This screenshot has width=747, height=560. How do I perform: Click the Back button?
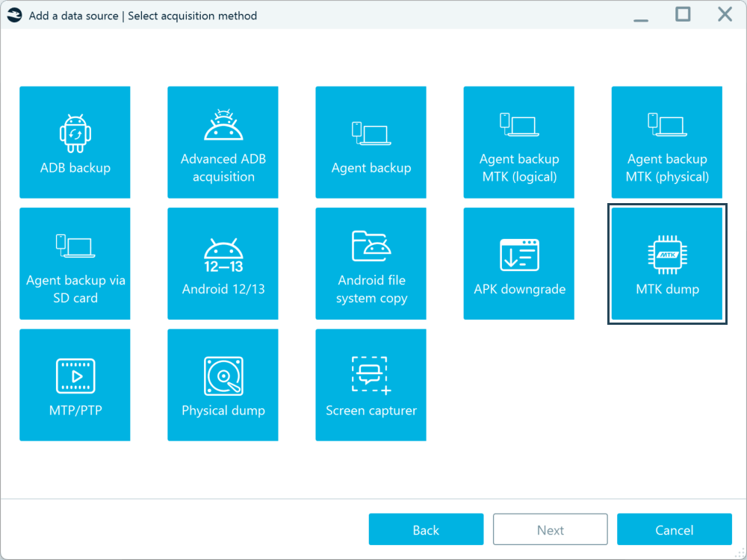[x=426, y=529]
